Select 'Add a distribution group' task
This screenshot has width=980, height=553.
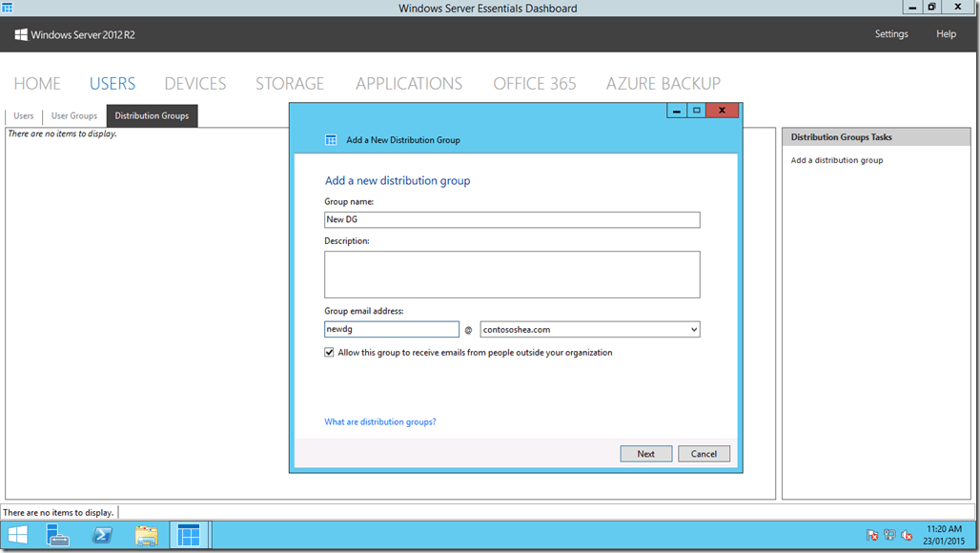pyautogui.click(x=836, y=159)
